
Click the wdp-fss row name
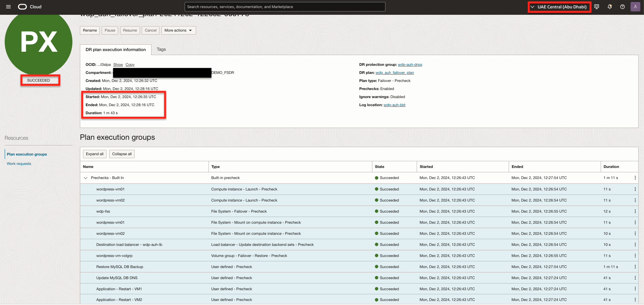103,212
